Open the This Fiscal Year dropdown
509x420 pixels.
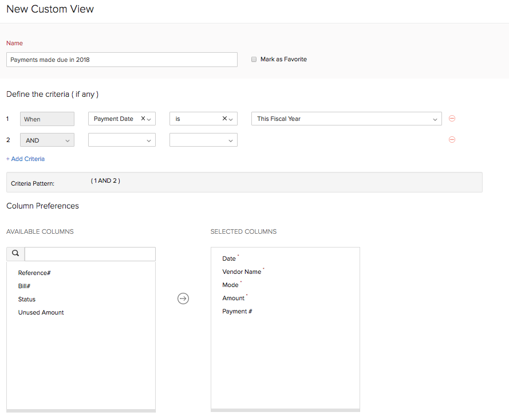[346, 119]
